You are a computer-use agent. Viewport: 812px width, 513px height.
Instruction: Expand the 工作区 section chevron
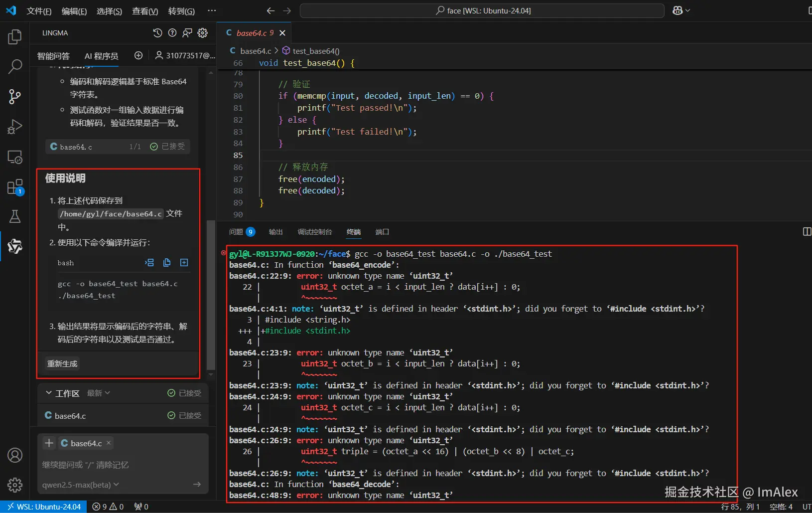pos(49,393)
